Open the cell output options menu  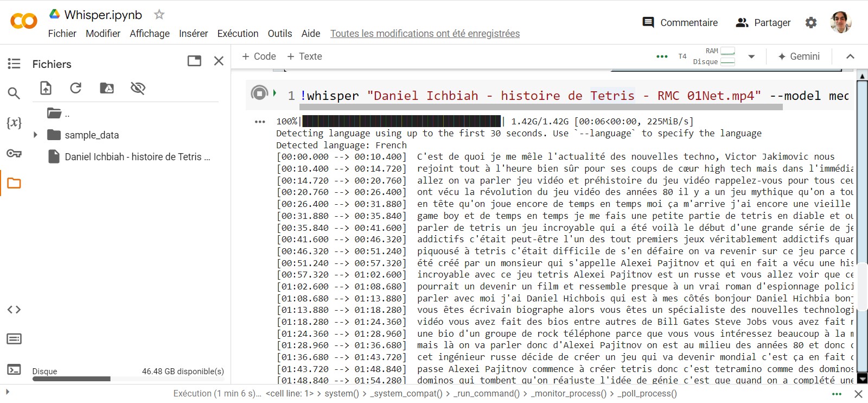[x=260, y=122]
